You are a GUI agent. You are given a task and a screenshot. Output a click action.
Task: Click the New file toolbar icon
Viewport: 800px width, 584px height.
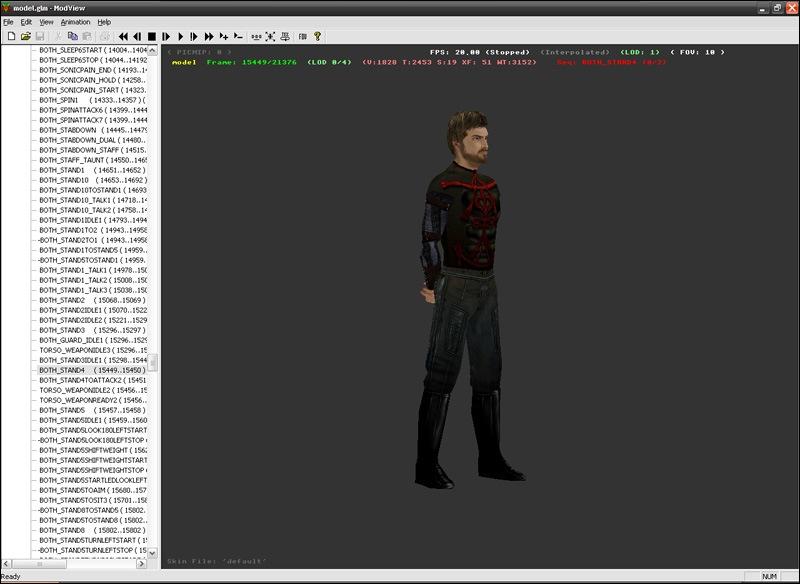click(x=11, y=36)
